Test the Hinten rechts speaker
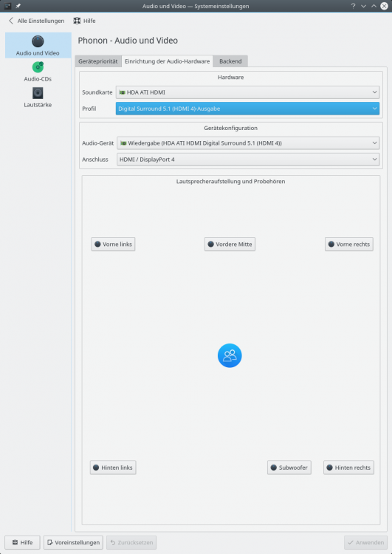 tap(348, 468)
